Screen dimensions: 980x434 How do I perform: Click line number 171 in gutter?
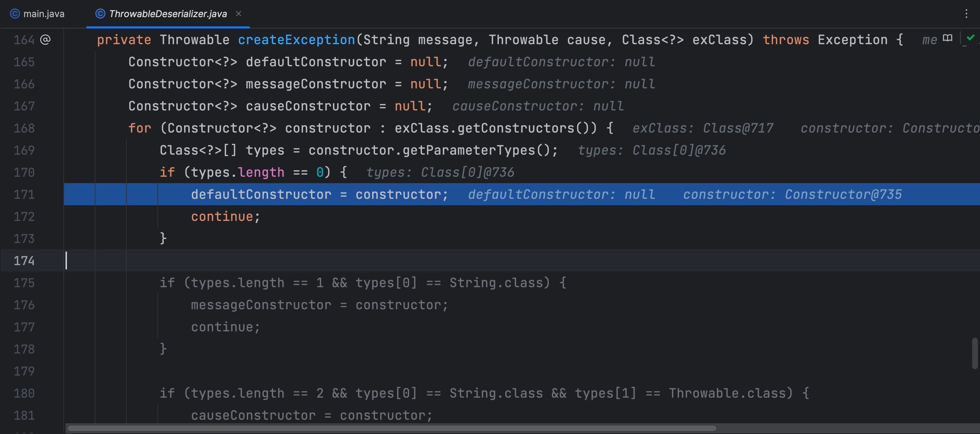(x=24, y=195)
